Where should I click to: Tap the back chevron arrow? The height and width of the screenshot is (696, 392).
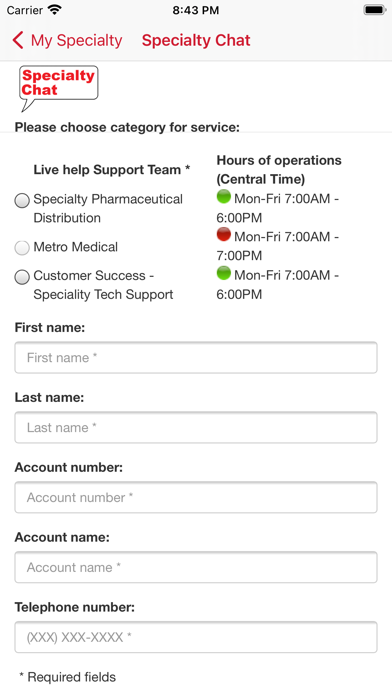point(18,40)
